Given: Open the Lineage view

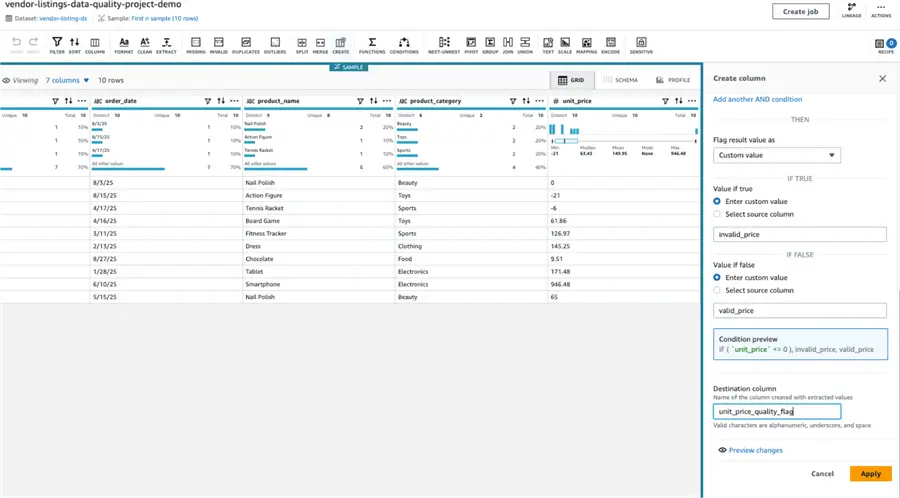Looking at the screenshot, I should tap(851, 10).
